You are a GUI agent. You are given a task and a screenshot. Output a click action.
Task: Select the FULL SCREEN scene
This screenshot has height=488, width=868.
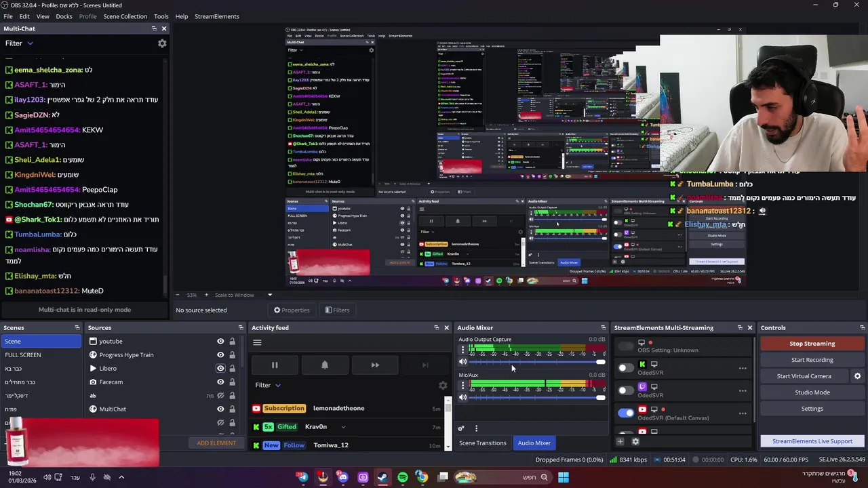pos(41,355)
